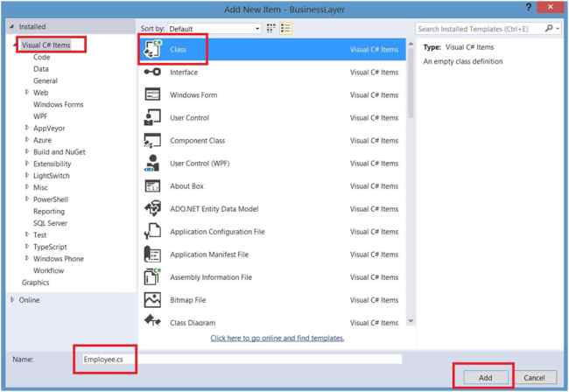Click the list scroll up arrow

click(411, 44)
